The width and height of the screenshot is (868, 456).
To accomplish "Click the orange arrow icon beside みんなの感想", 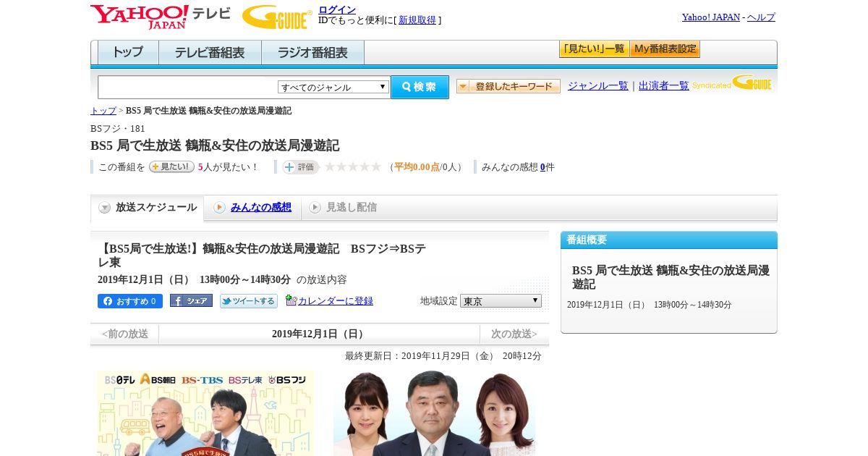I will tap(219, 208).
